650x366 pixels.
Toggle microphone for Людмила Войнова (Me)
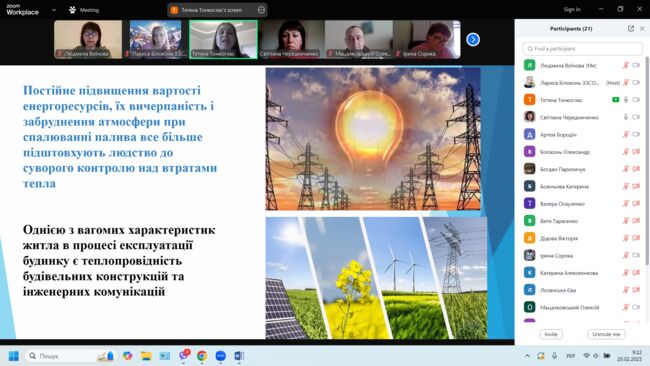tap(626, 65)
